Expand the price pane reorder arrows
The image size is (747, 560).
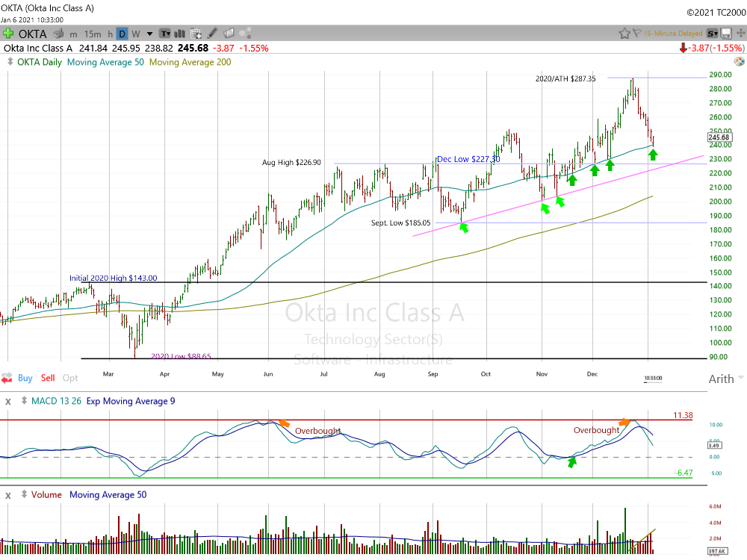10,62
